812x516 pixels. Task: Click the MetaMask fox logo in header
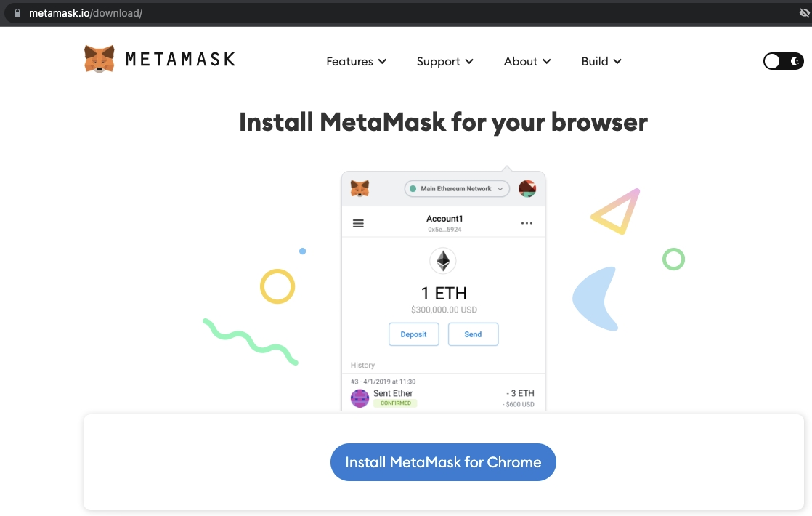coord(99,59)
